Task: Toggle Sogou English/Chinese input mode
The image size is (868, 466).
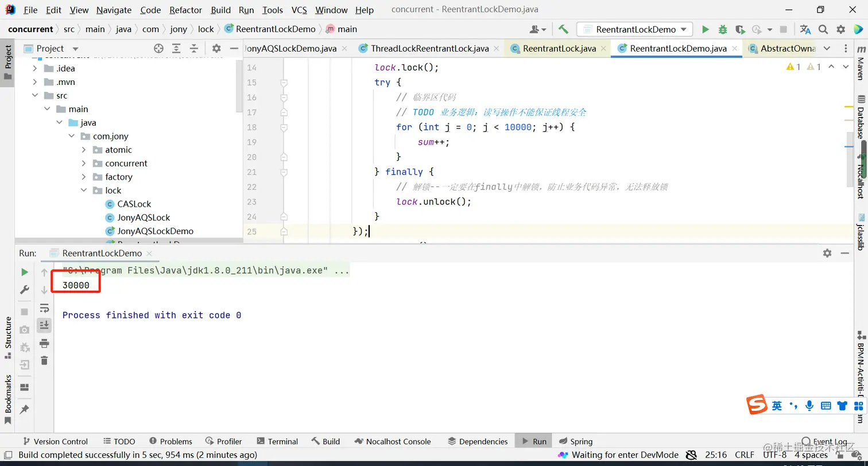Action: [x=777, y=406]
